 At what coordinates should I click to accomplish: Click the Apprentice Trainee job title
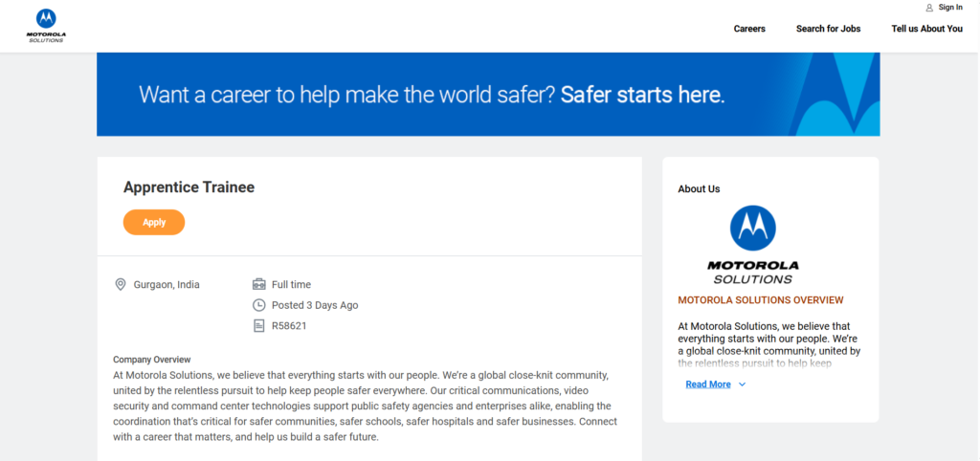[x=189, y=187]
